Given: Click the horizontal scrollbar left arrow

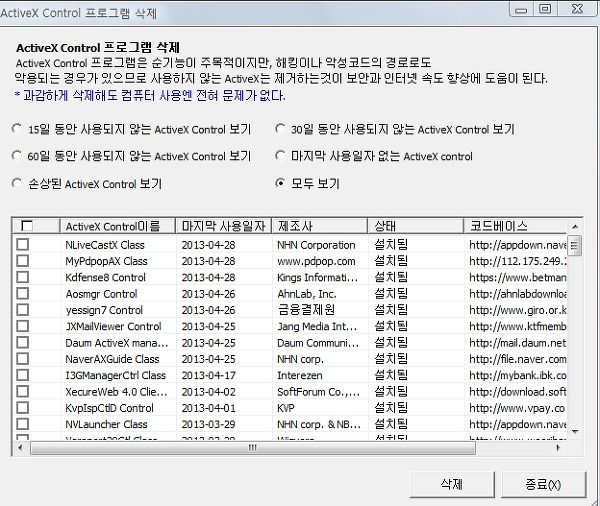Looking at the screenshot, I should point(20,447).
